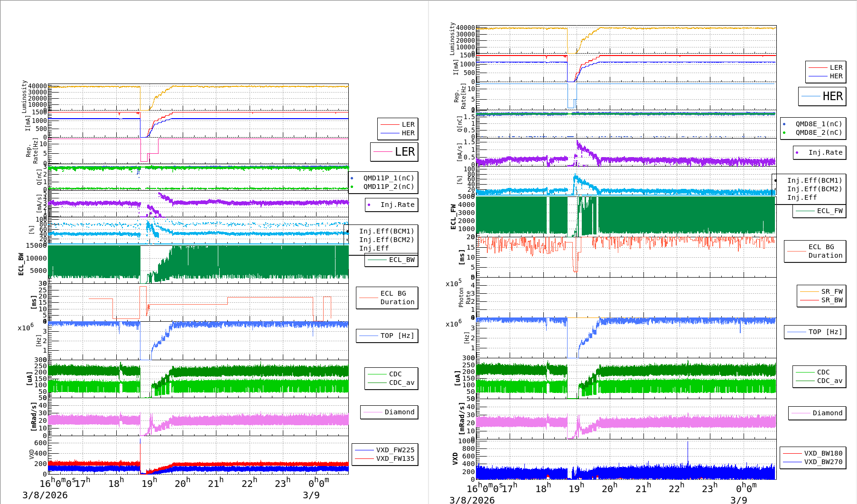Image resolution: width=857 pixels, height=504 pixels.
Task: Toggle the VXD_FW225 legend entry
Action: coord(385,450)
